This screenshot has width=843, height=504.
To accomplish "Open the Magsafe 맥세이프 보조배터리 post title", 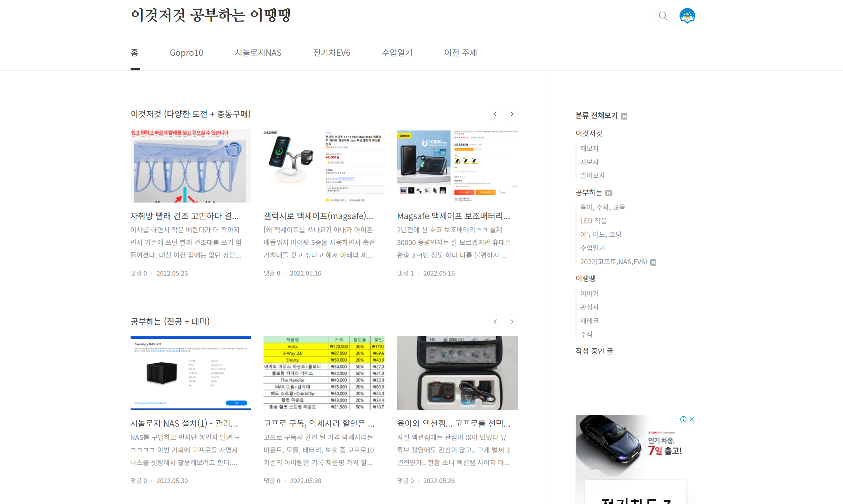I will [453, 216].
